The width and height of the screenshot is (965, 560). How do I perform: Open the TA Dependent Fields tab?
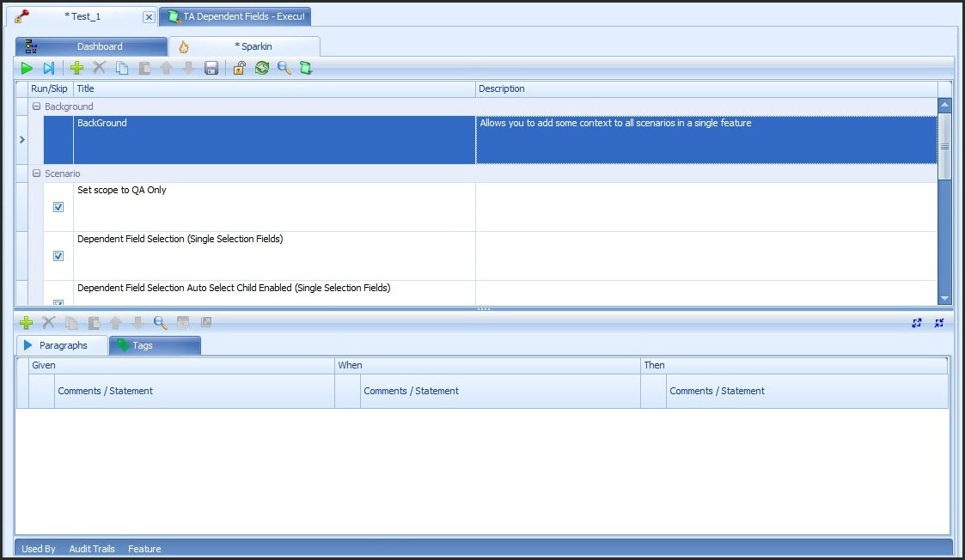click(235, 16)
